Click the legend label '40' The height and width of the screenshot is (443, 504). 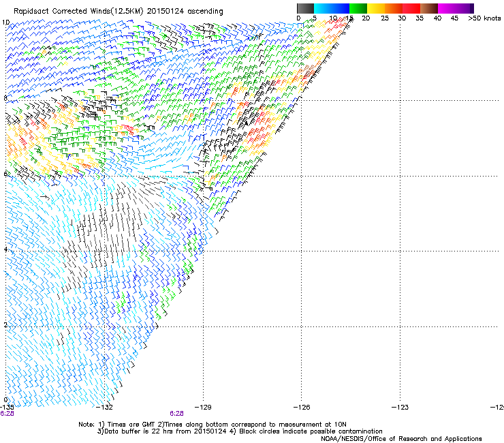coord(437,18)
